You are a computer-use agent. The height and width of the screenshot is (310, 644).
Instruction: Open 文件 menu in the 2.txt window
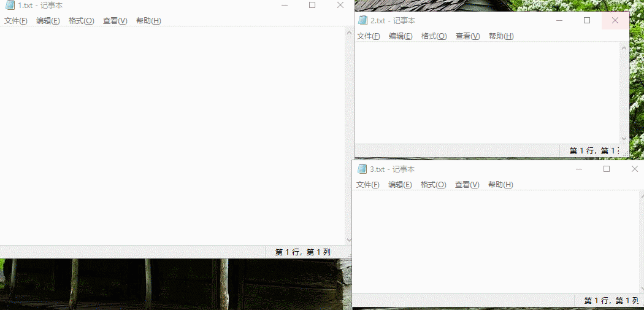pyautogui.click(x=369, y=36)
